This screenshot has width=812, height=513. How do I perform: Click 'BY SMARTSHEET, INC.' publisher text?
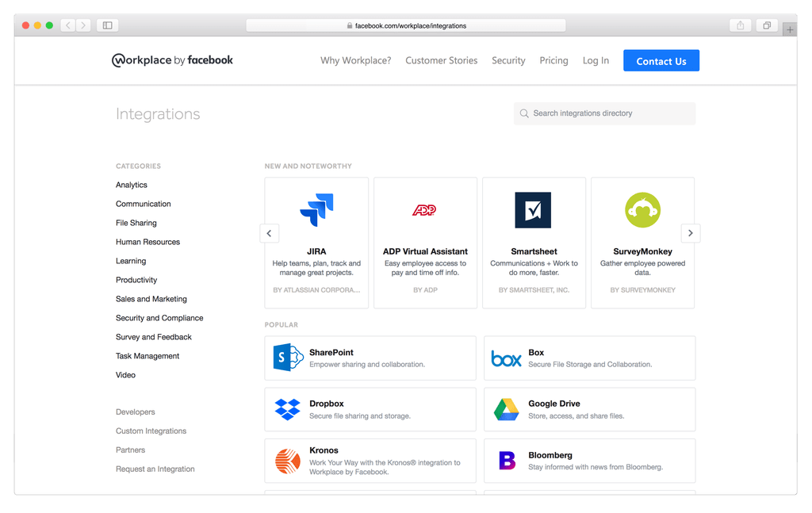click(534, 290)
